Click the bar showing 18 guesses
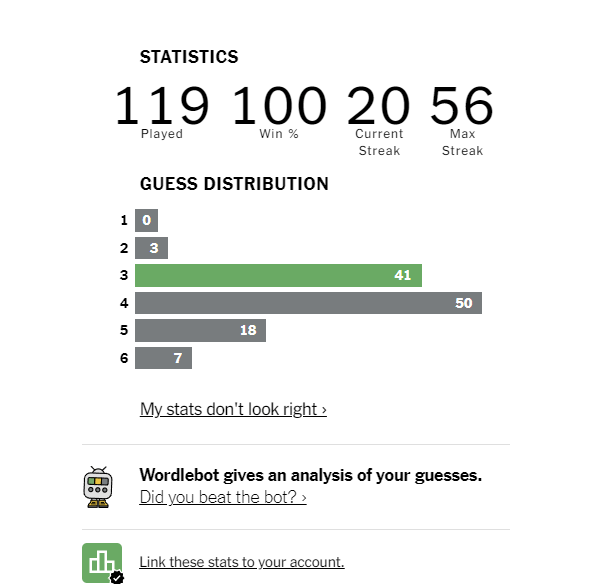 pyautogui.click(x=200, y=331)
